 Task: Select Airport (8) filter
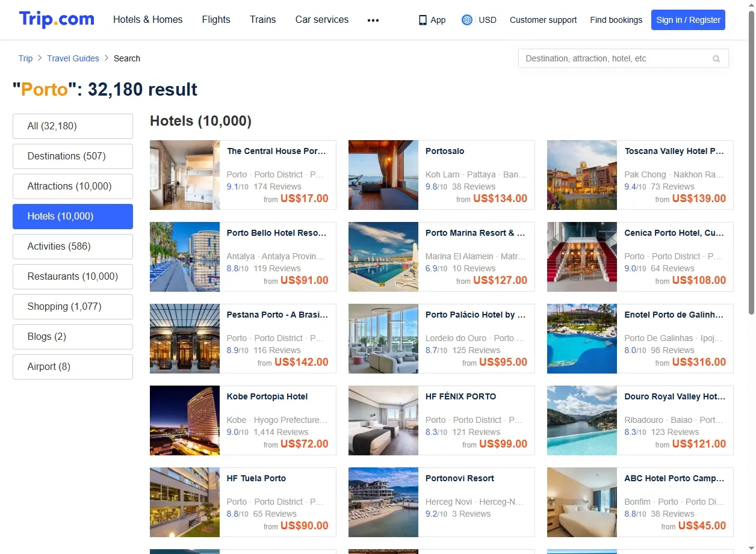click(x=73, y=367)
